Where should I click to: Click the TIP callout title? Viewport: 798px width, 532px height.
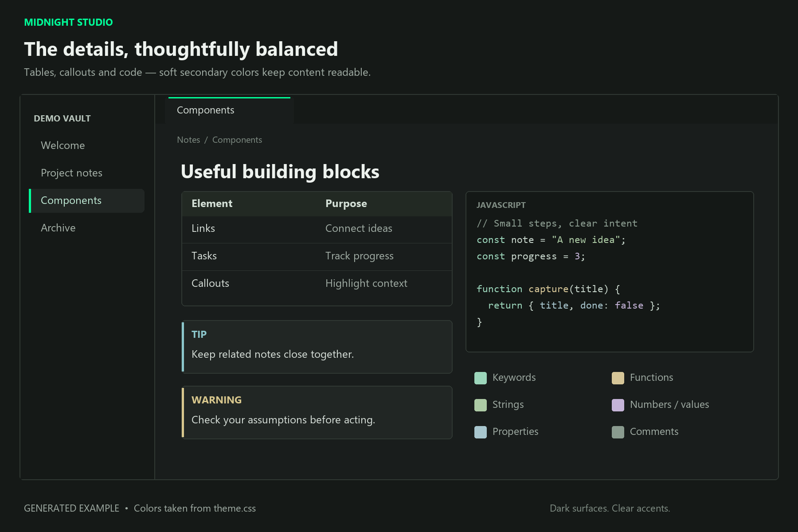[199, 334]
